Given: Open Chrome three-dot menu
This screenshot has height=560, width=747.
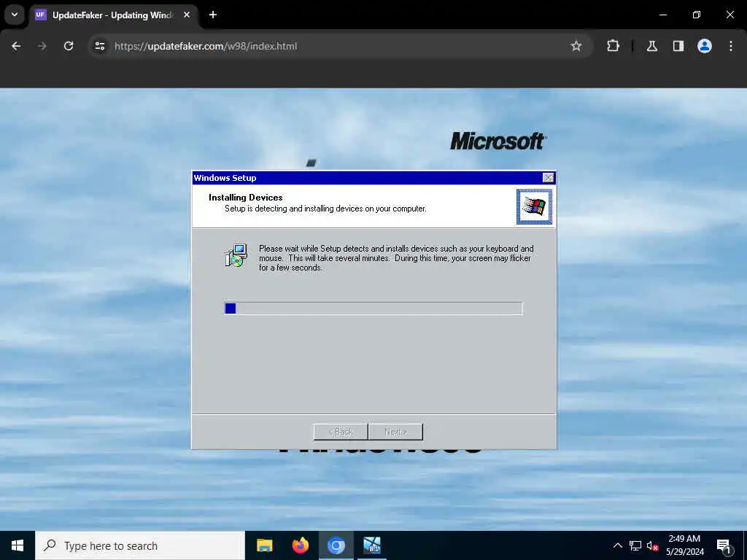Looking at the screenshot, I should click(731, 46).
